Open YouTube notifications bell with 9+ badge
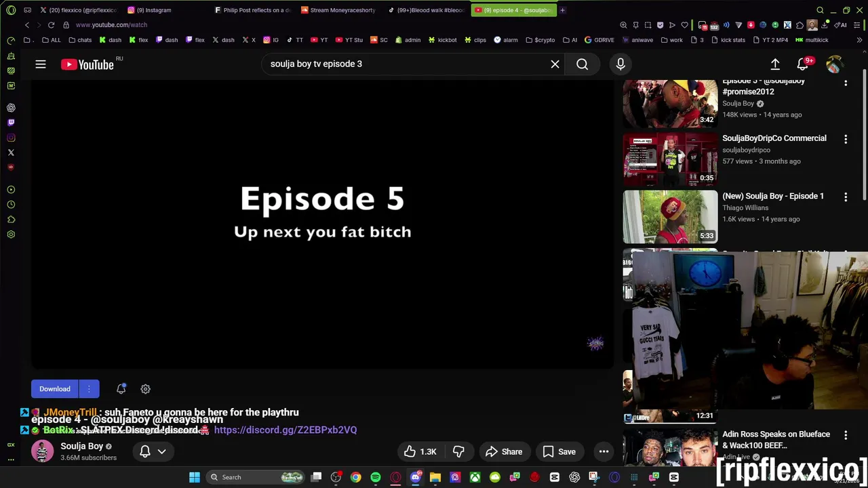The width and height of the screenshot is (868, 488). 804,64
